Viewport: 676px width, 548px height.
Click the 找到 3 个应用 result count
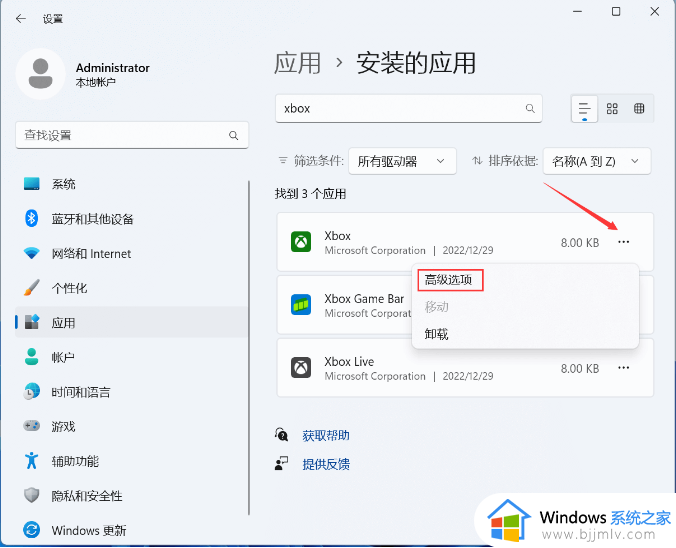tap(310, 194)
